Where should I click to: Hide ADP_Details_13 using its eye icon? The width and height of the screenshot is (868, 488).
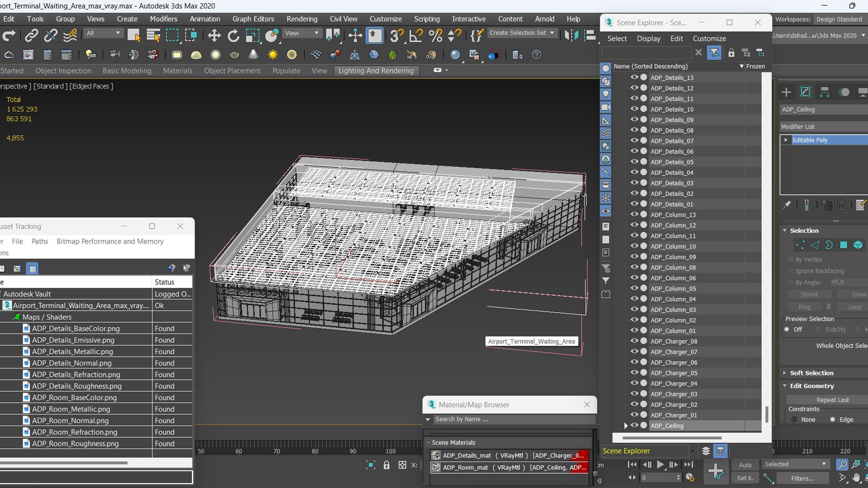tap(634, 77)
